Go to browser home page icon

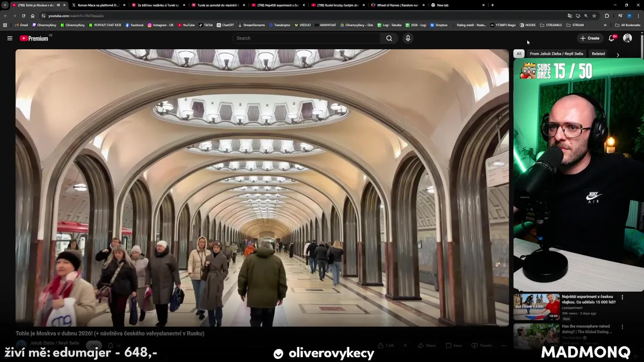click(x=32, y=16)
